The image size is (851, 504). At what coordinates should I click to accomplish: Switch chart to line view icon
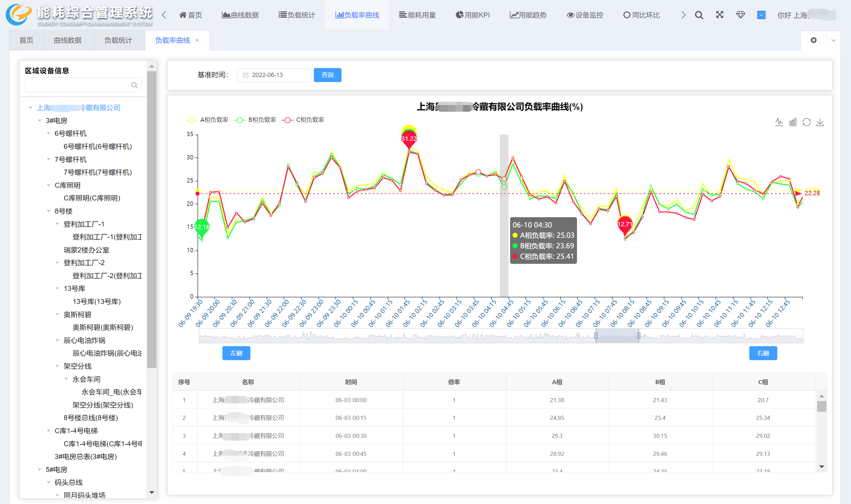(779, 122)
